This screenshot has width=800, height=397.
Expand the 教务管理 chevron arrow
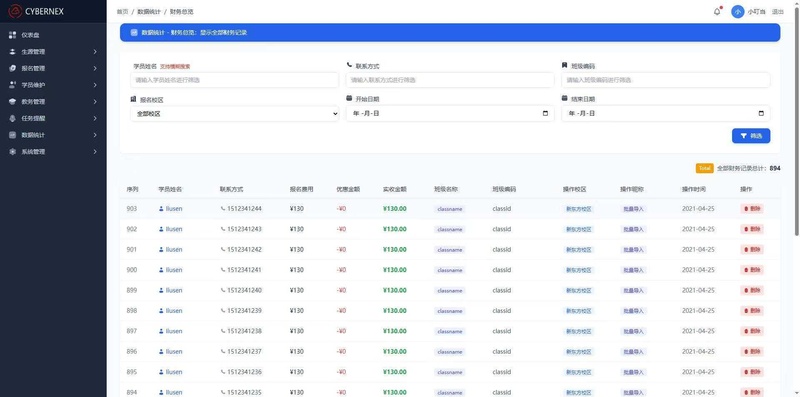click(x=95, y=102)
